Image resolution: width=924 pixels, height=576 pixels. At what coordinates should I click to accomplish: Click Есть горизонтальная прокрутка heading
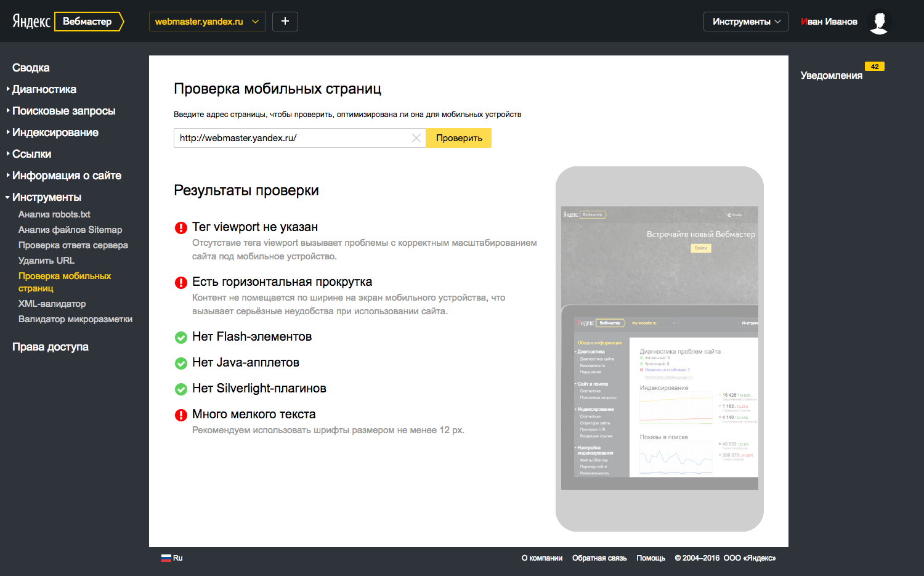click(282, 282)
